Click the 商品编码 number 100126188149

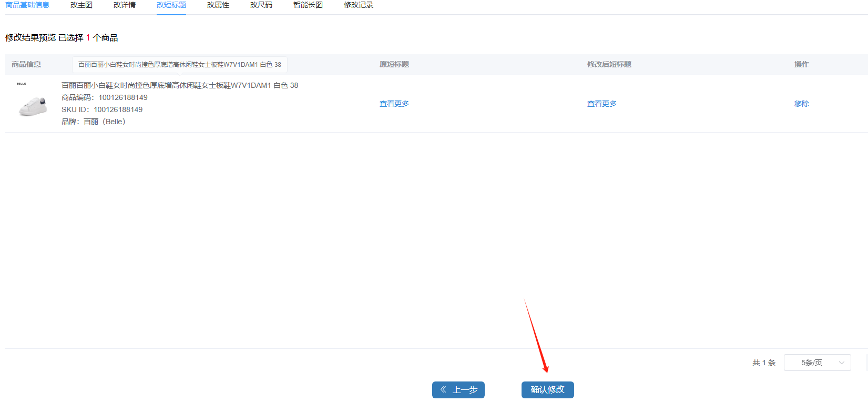[x=123, y=97]
